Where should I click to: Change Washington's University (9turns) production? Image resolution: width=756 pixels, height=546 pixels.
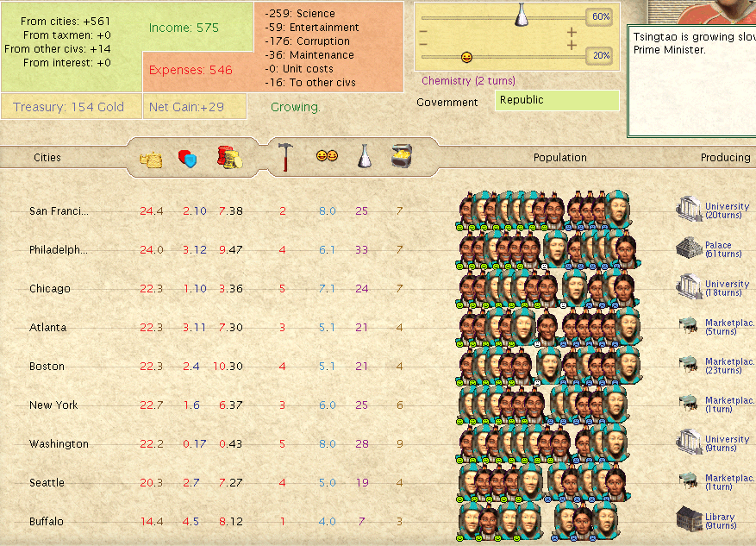tap(727, 443)
